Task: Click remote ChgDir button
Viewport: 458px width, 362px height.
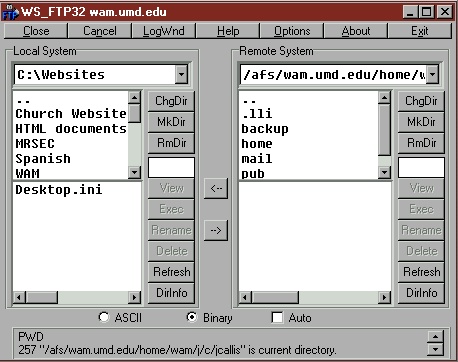Action: 421,101
